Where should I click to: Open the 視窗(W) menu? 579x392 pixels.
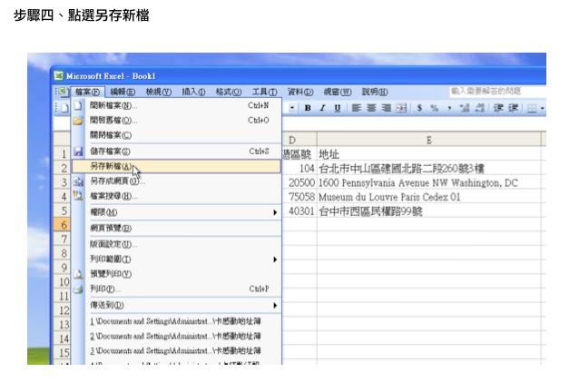point(338,92)
